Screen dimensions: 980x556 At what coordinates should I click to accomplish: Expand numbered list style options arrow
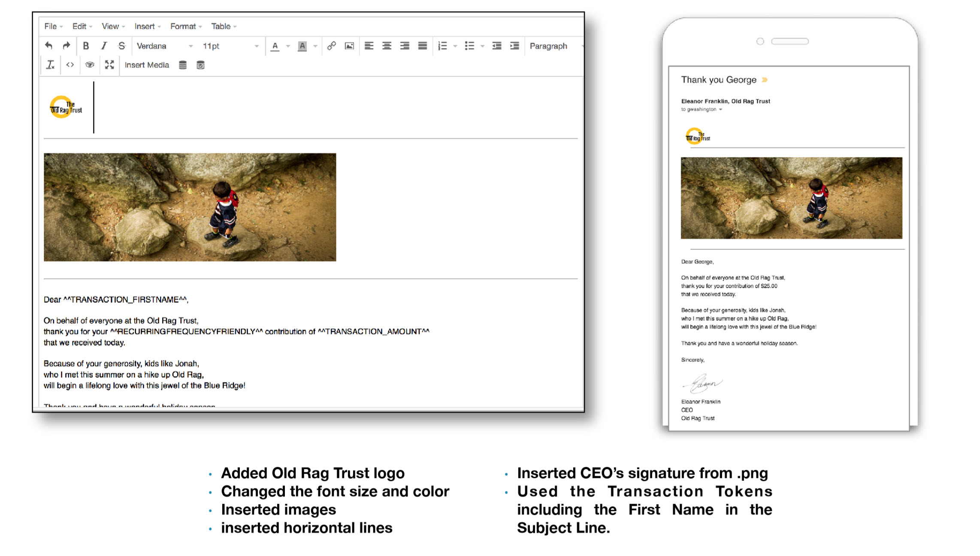[x=455, y=46]
